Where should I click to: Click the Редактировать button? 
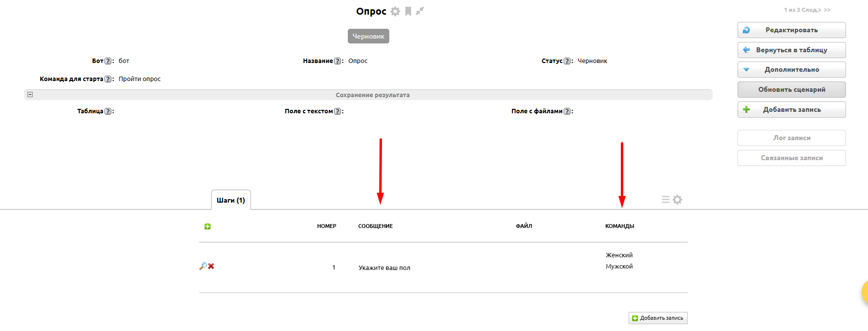coord(791,30)
